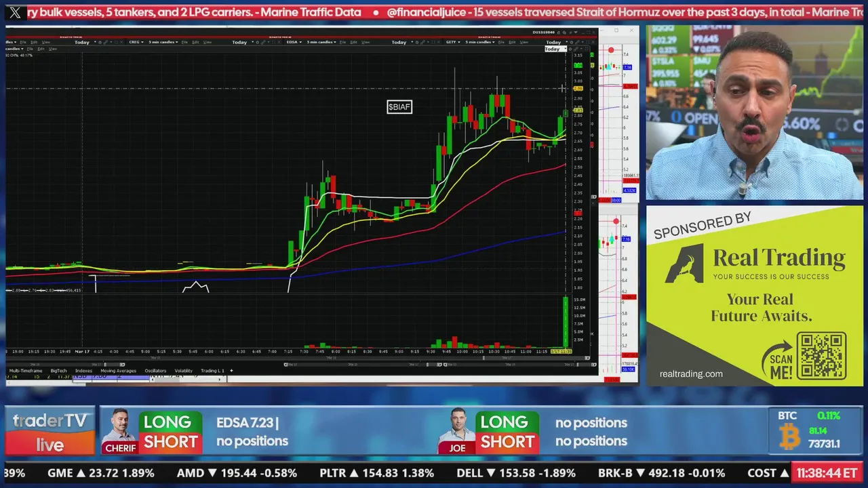The width and height of the screenshot is (868, 488).
Task: Click the Mar 17 date on time axis
Action: coord(82,351)
